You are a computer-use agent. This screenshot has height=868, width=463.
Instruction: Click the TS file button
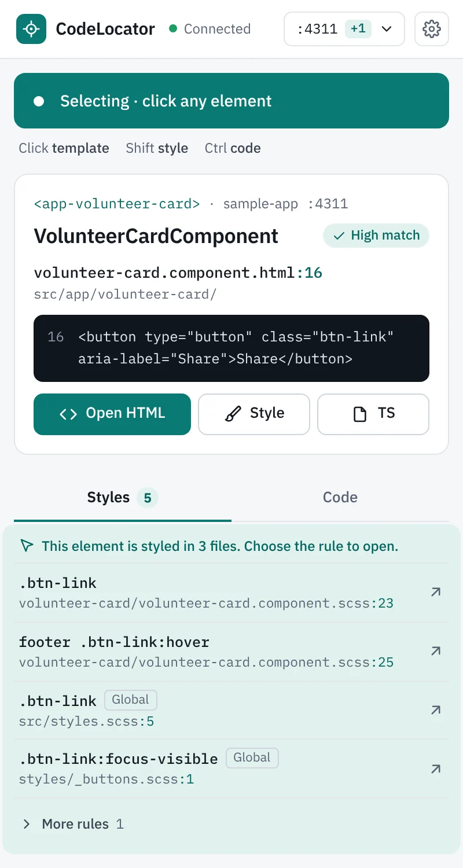point(373,414)
